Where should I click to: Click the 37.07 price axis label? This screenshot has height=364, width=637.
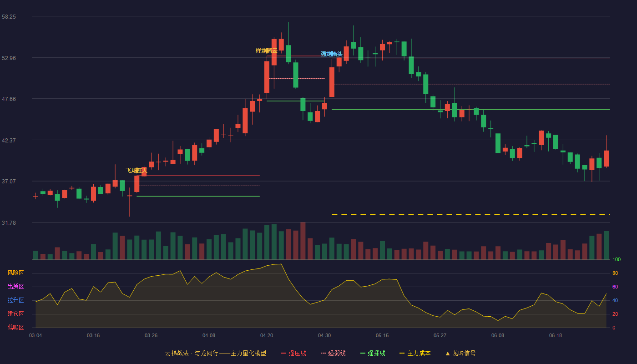(x=9, y=181)
